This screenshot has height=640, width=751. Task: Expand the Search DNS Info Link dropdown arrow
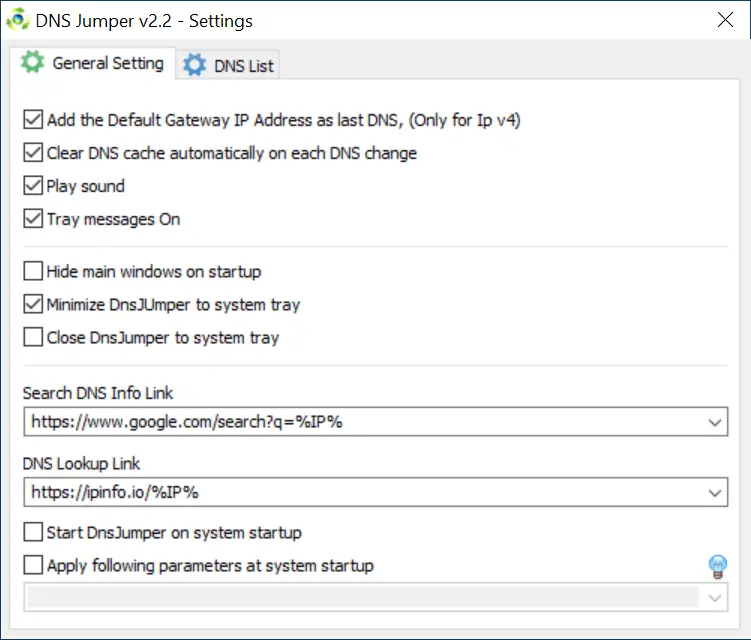pos(715,422)
